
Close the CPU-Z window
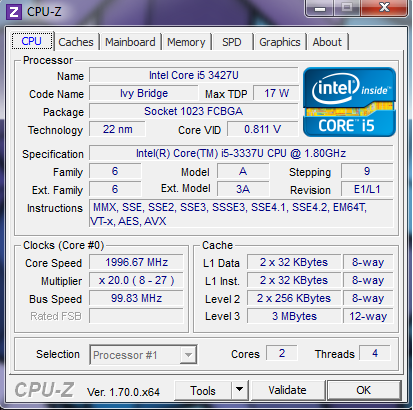[x=384, y=7]
